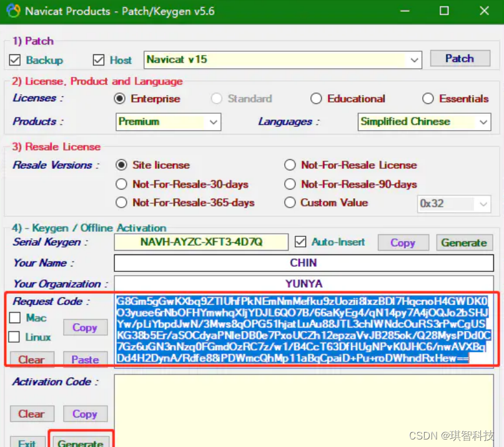Click Your Organization field containing YUNYA
The width and height of the screenshot is (504, 447).
[x=304, y=284]
